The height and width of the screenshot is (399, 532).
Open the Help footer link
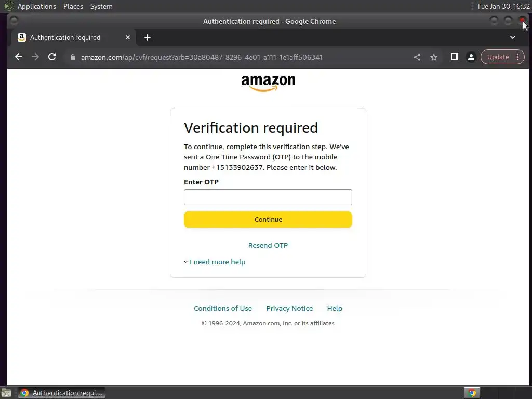[335, 308]
